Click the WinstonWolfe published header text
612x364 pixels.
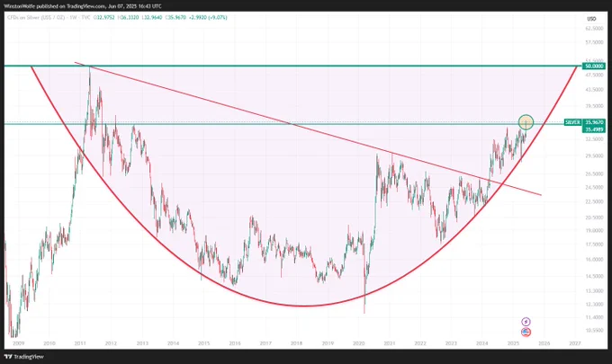(83, 6)
